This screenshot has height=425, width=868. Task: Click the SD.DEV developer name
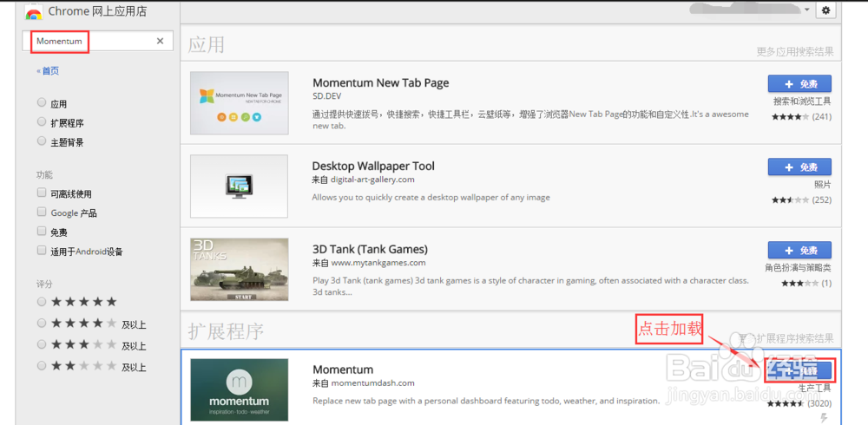329,96
